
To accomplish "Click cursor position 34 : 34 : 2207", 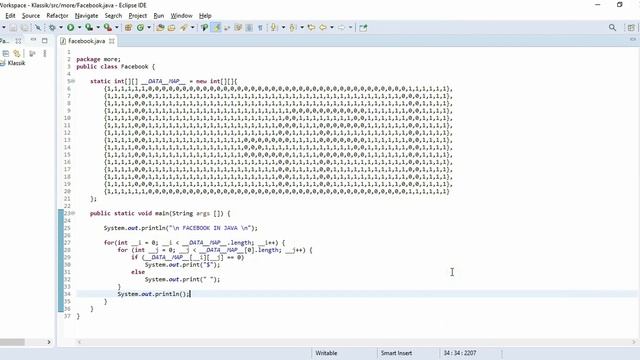I will click(x=460, y=353).
